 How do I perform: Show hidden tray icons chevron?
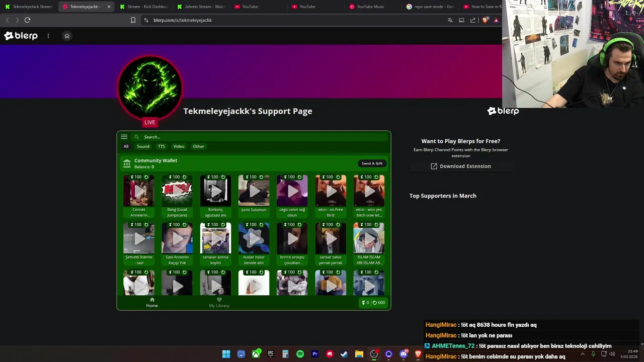[583, 354]
